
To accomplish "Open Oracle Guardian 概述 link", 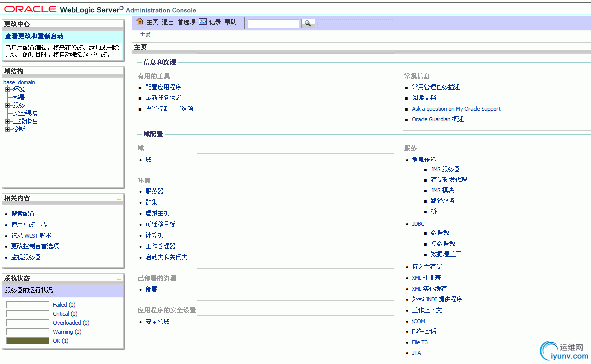I will click(438, 119).
